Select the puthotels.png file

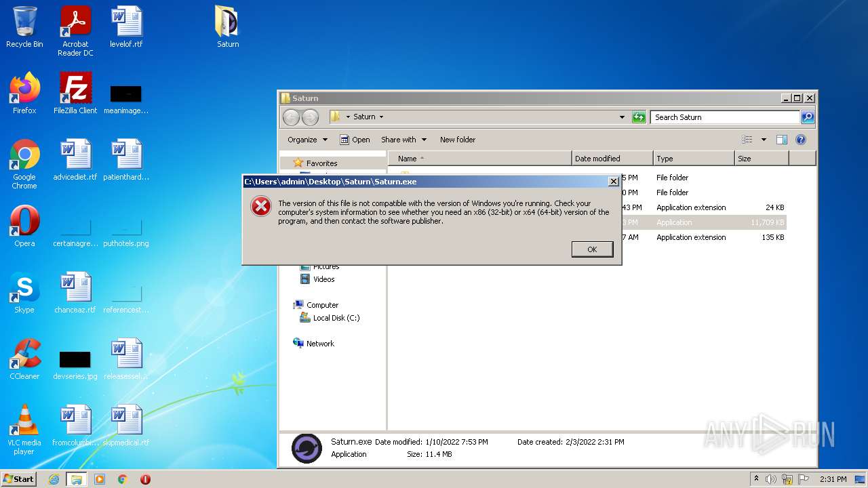[126, 232]
